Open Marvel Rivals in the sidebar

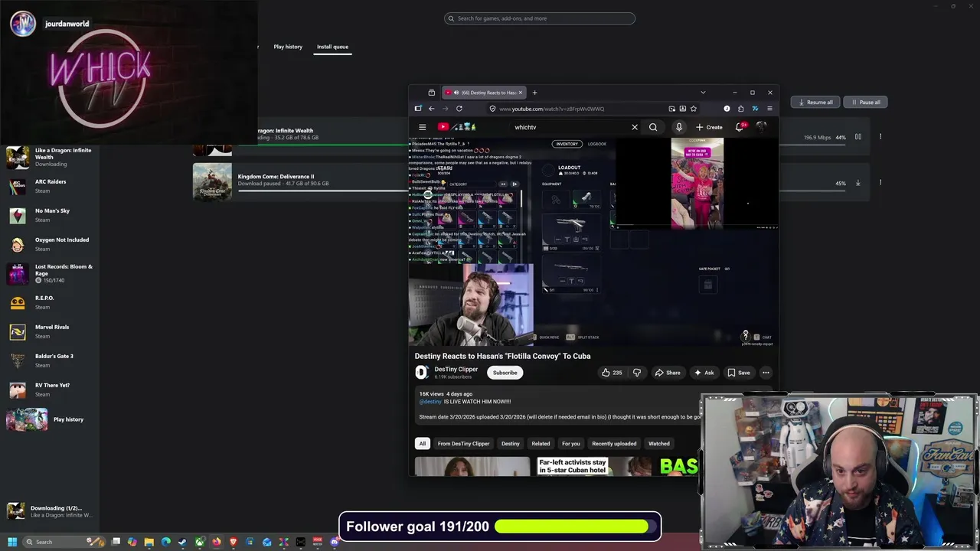coord(50,331)
